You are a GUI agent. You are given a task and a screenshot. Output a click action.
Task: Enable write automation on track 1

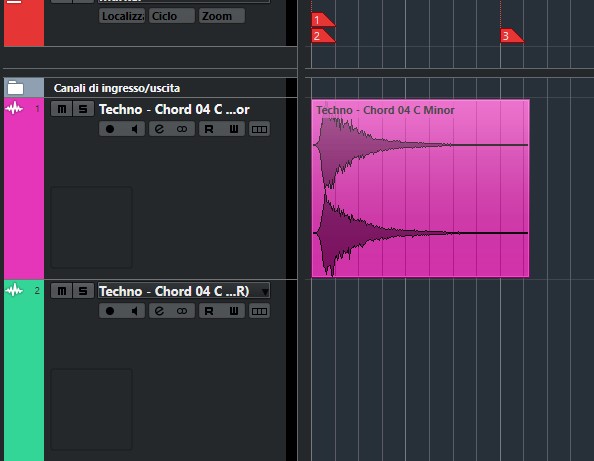click(x=233, y=129)
